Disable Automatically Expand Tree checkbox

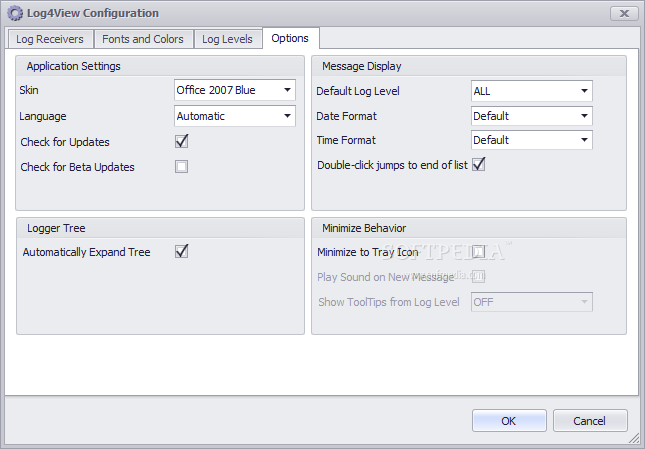point(181,251)
